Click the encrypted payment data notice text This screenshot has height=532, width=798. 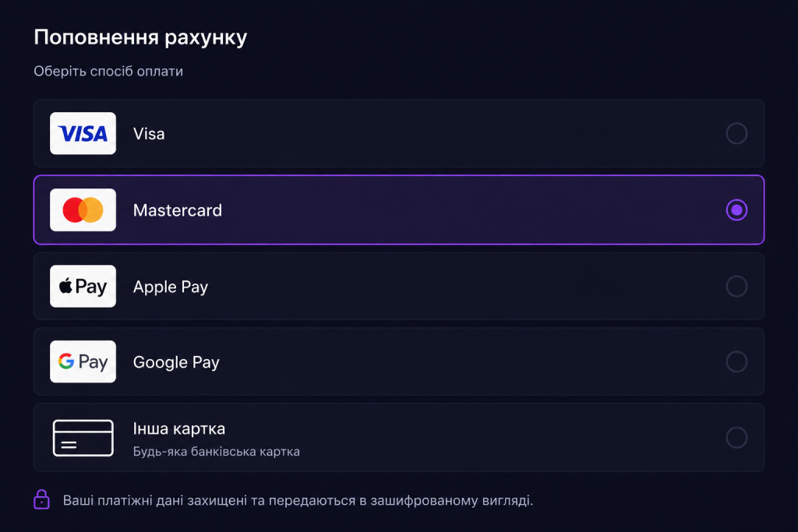click(x=298, y=501)
